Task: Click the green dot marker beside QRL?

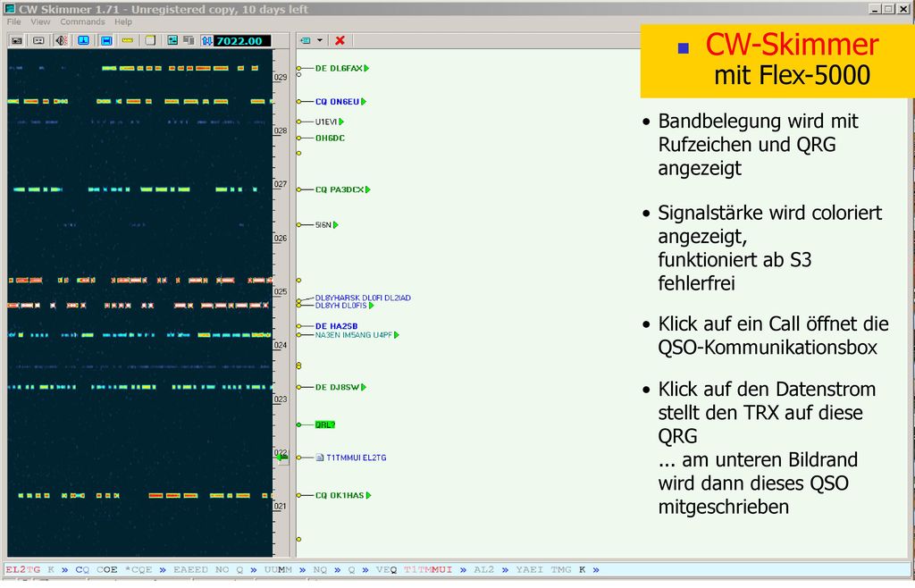Action: tap(298, 425)
